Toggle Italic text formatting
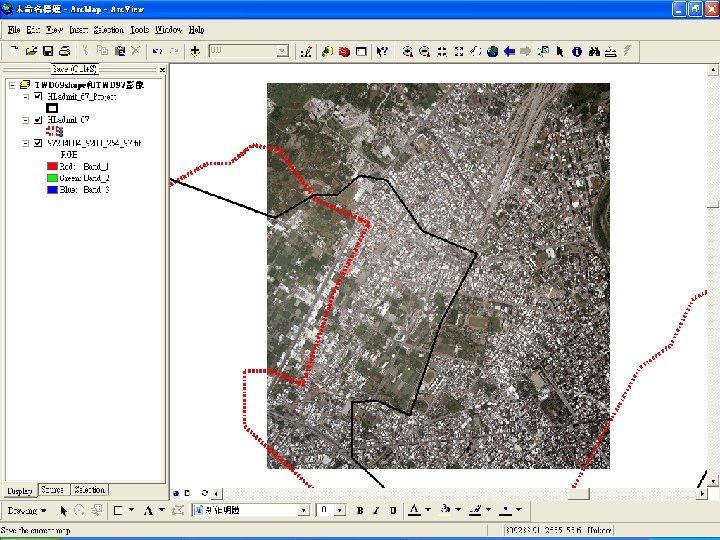 (376, 510)
